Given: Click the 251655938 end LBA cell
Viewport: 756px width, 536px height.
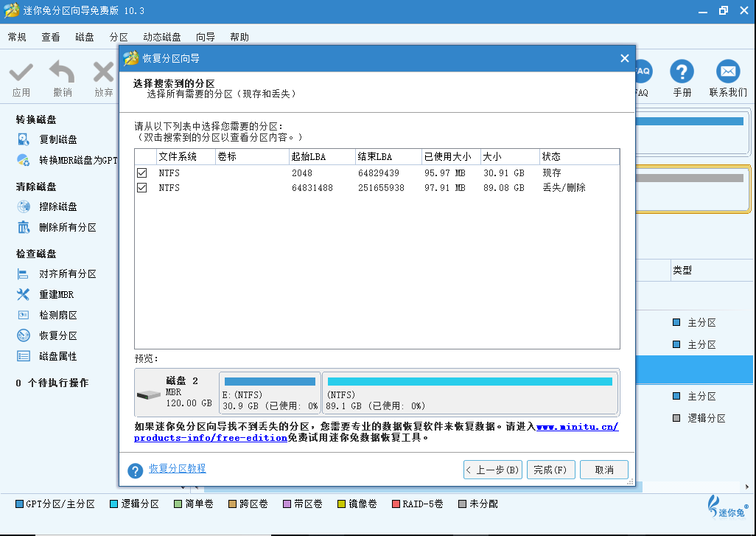Looking at the screenshot, I should (x=381, y=188).
